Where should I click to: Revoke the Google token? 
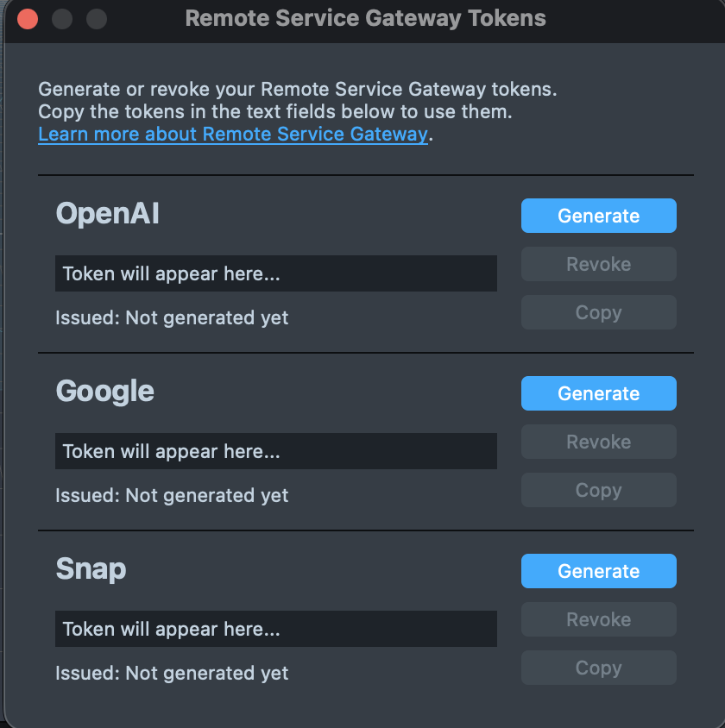[598, 442]
